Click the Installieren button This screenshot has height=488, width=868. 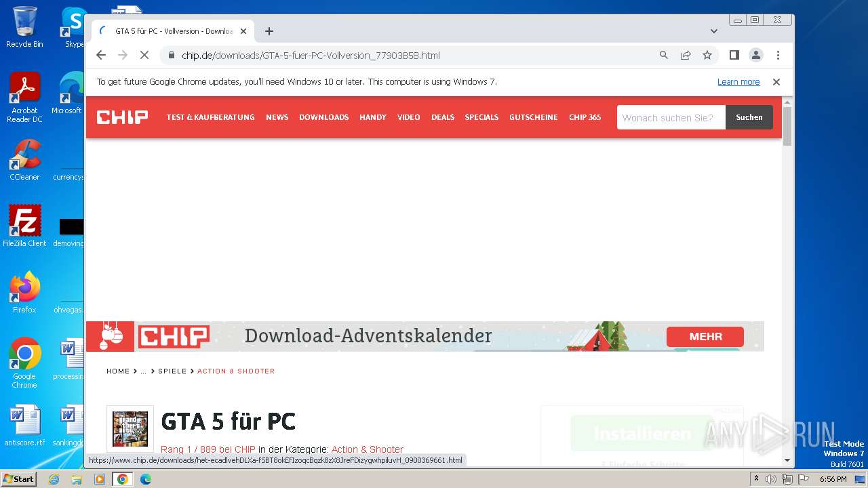click(642, 434)
